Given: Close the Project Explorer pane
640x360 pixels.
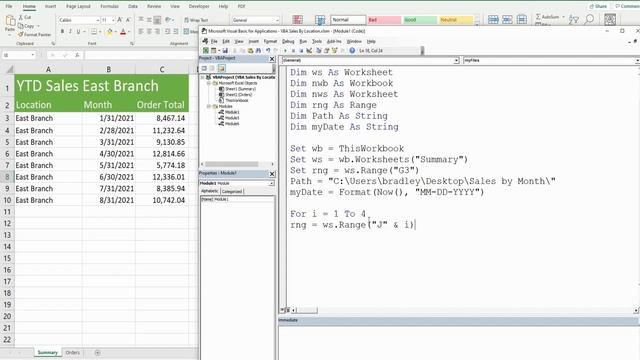Looking at the screenshot, I should pos(272,59).
